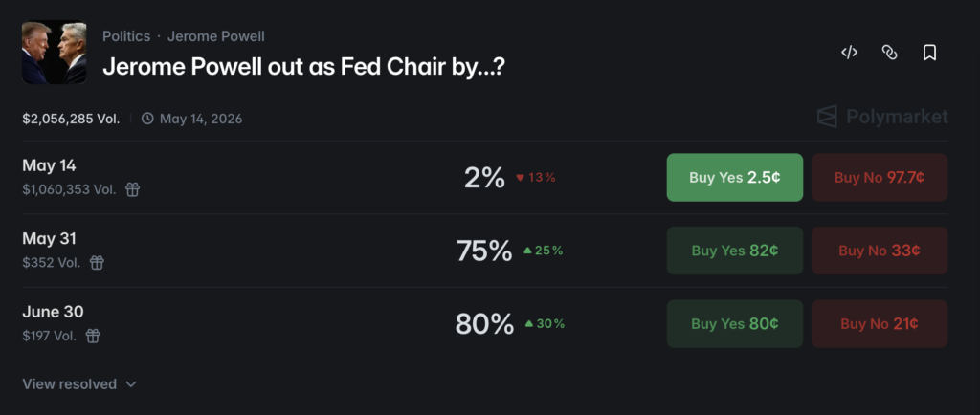Buy Yes at 80¢ for June 30
The image size is (980, 415).
(734, 323)
